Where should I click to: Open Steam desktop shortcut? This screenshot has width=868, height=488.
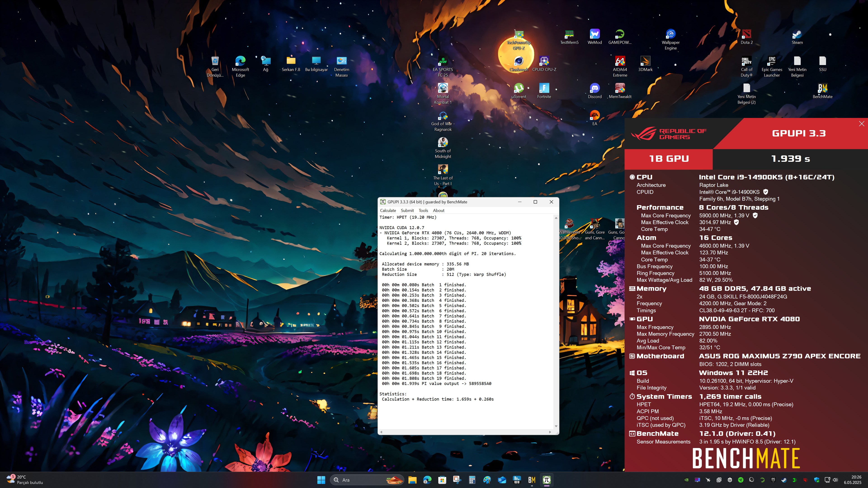(797, 37)
